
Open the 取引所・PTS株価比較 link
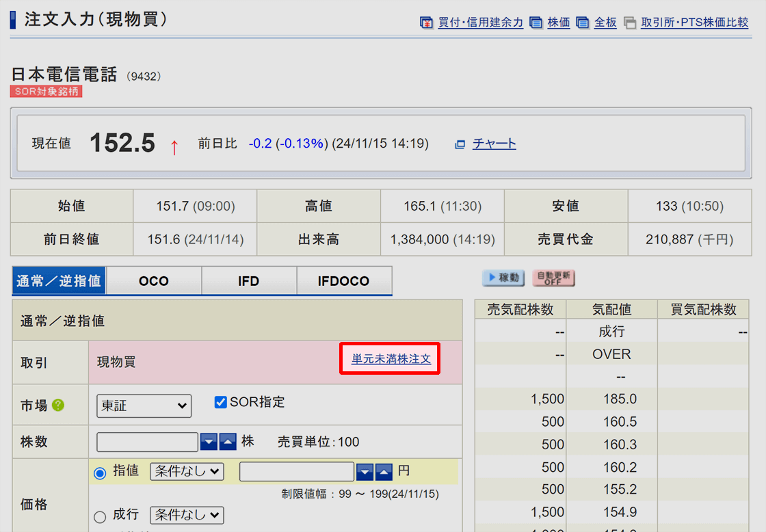[694, 23]
